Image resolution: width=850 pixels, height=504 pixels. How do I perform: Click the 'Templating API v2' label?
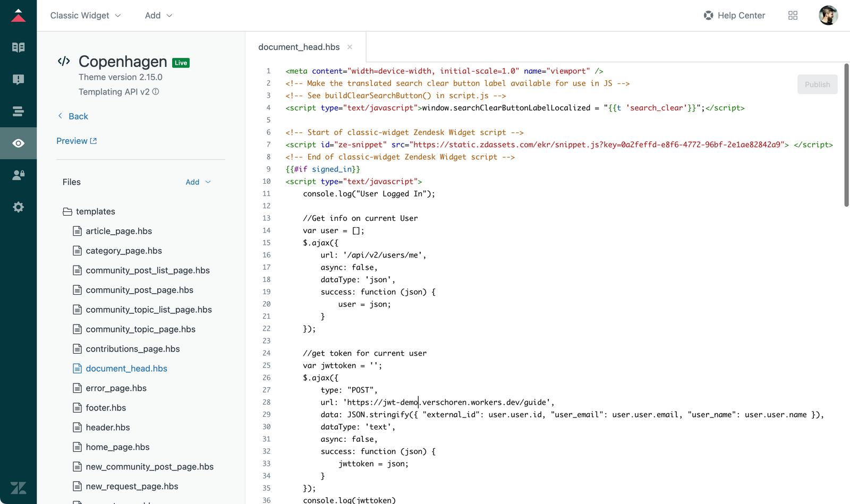(x=114, y=92)
